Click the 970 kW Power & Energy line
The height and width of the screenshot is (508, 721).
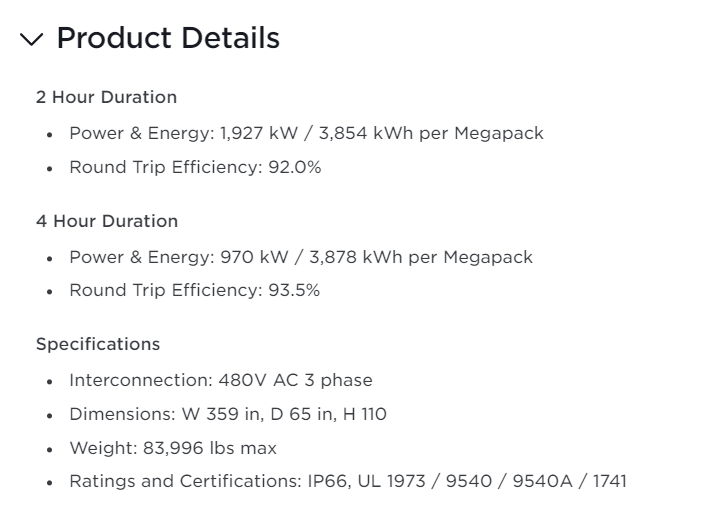pyautogui.click(x=300, y=257)
